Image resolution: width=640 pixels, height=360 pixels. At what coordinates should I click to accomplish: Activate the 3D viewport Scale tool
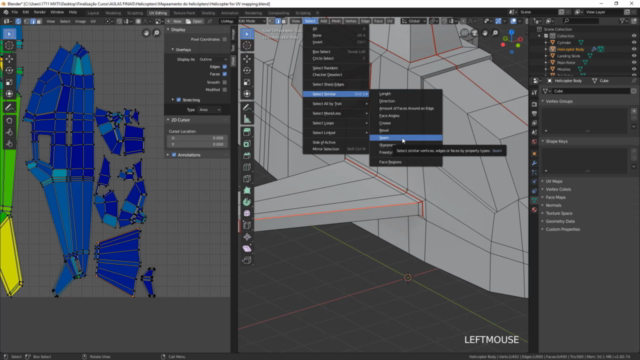(247, 82)
